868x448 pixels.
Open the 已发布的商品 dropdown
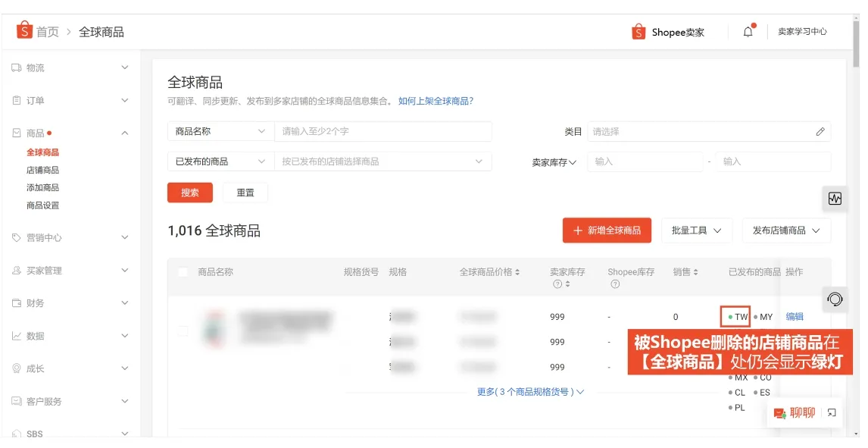coord(220,161)
